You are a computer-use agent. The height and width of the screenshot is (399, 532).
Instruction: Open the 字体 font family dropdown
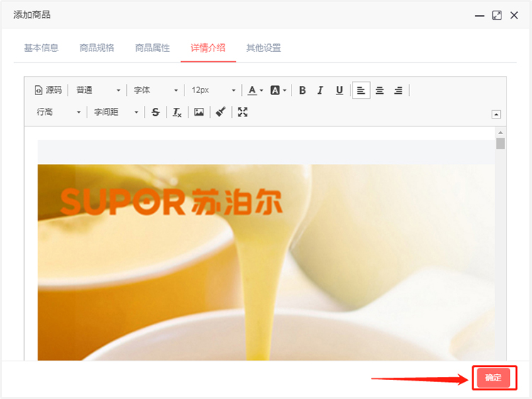click(x=156, y=90)
